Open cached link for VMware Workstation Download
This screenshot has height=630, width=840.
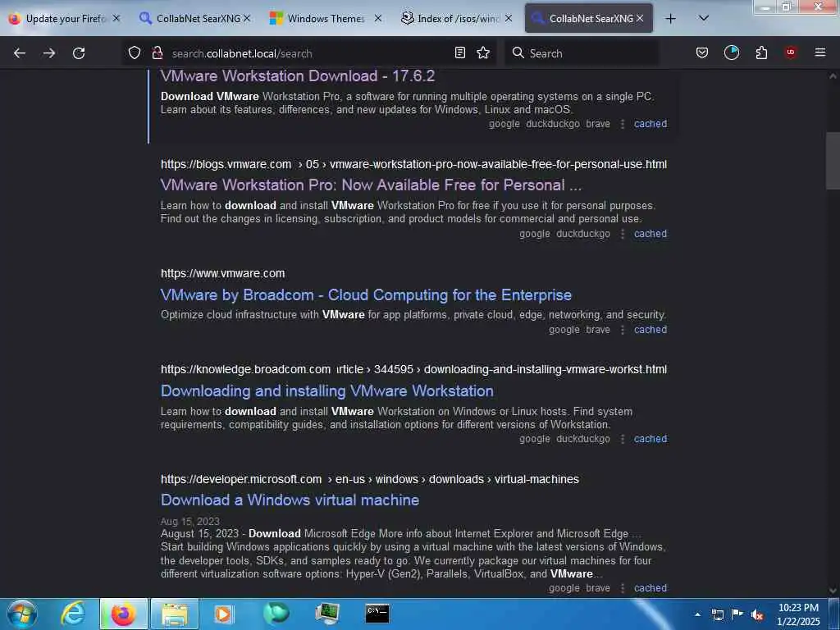click(x=651, y=124)
